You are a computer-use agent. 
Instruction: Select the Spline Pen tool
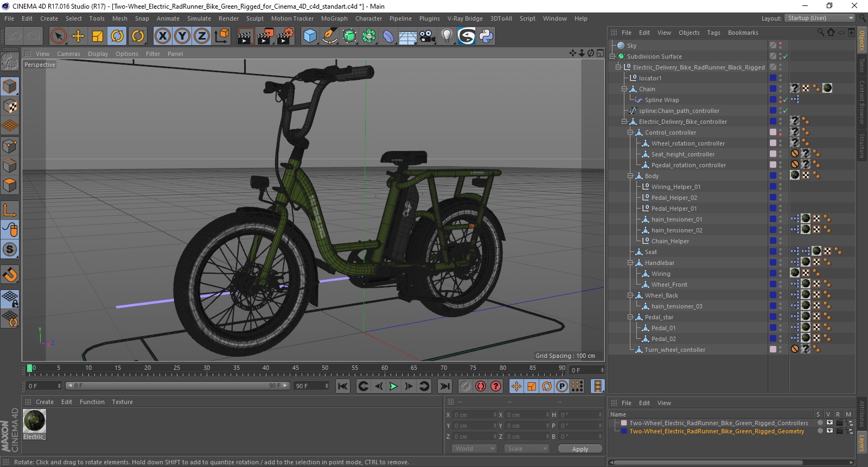[329, 36]
